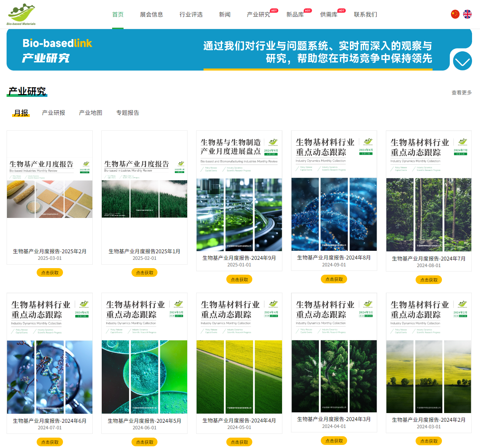Image resolution: width=480 pixels, height=448 pixels.
Task: Click the Bio-based Materials logo
Action: tap(21, 15)
